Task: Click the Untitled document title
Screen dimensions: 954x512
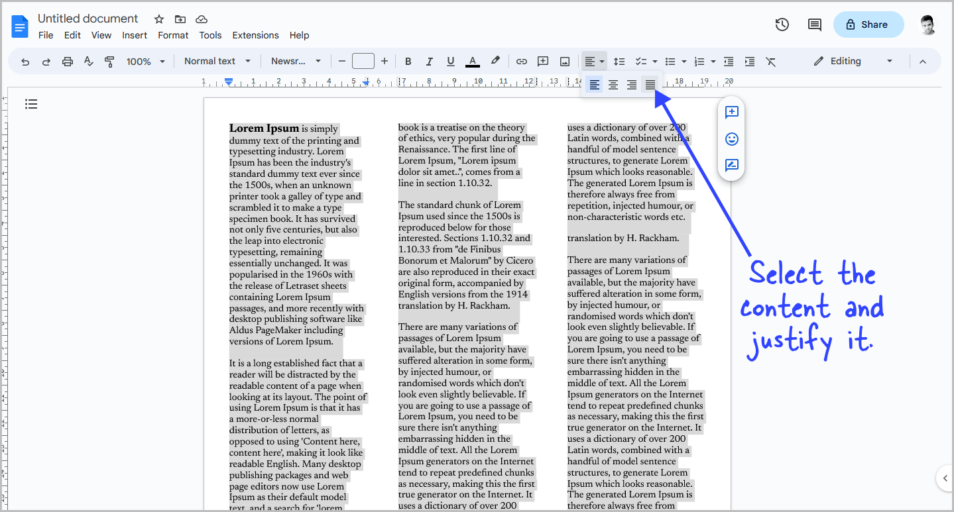Action: tap(88, 19)
